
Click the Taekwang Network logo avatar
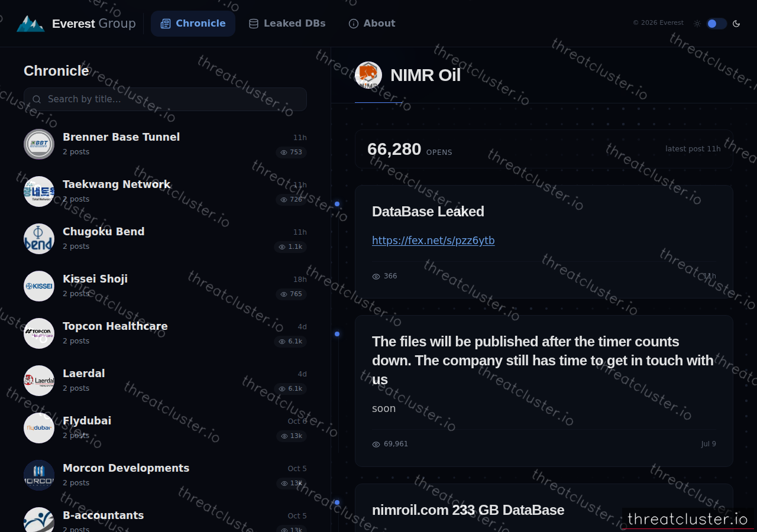(x=39, y=192)
